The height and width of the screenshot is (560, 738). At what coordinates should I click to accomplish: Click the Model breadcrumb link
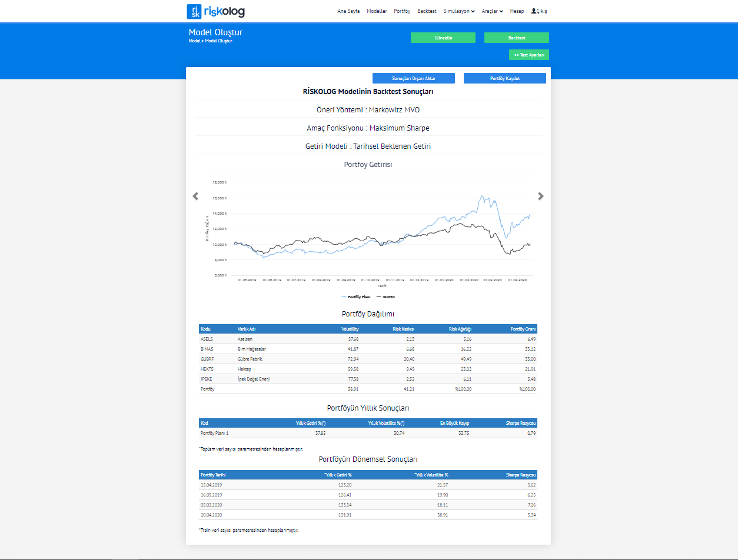tap(194, 41)
